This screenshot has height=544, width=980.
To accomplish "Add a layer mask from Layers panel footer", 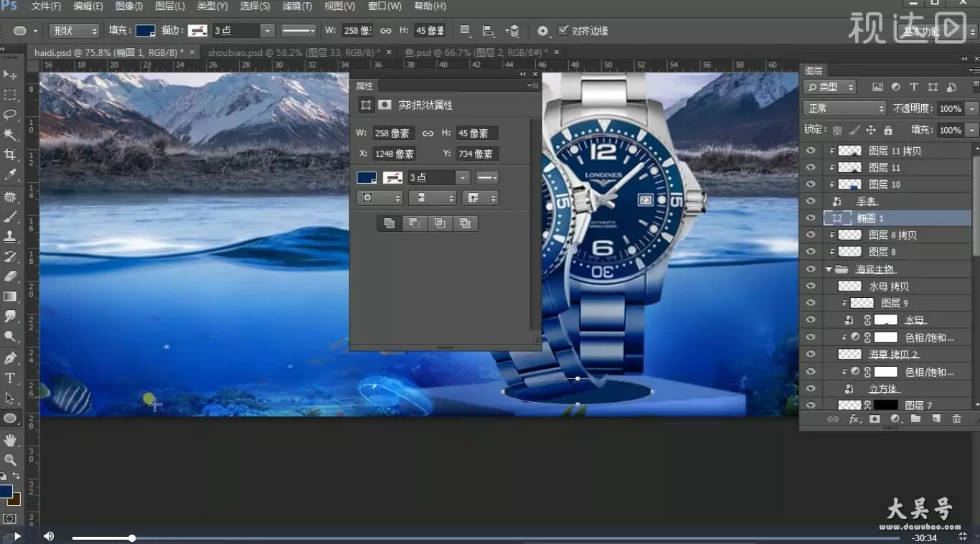I will point(875,419).
